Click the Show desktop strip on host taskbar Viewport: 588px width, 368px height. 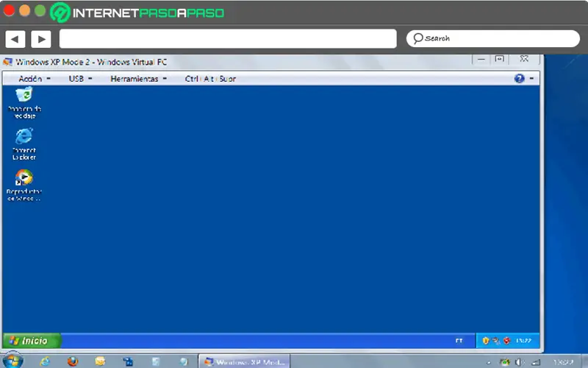pyautogui.click(x=584, y=361)
